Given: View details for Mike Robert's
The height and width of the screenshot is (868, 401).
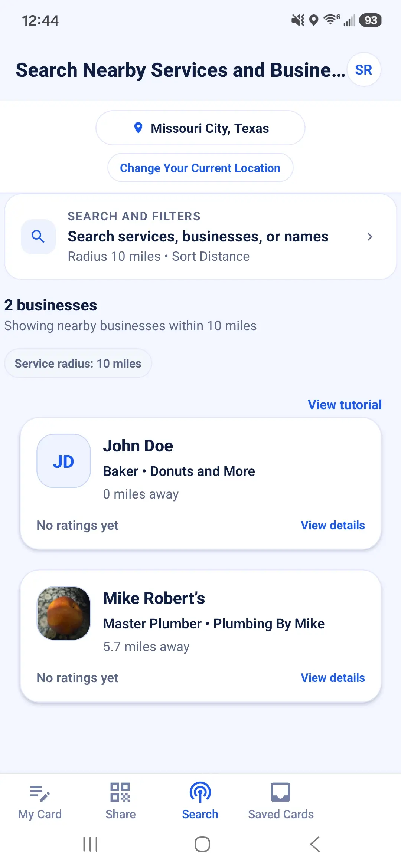Looking at the screenshot, I should (333, 678).
